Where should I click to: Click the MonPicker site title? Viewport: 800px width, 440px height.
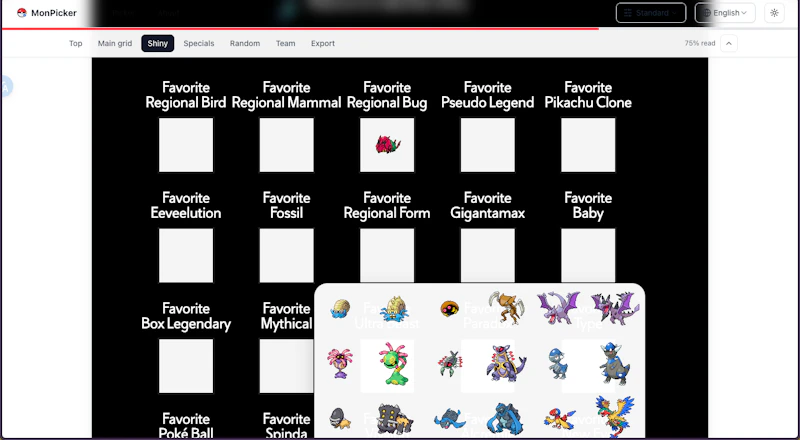[54, 13]
